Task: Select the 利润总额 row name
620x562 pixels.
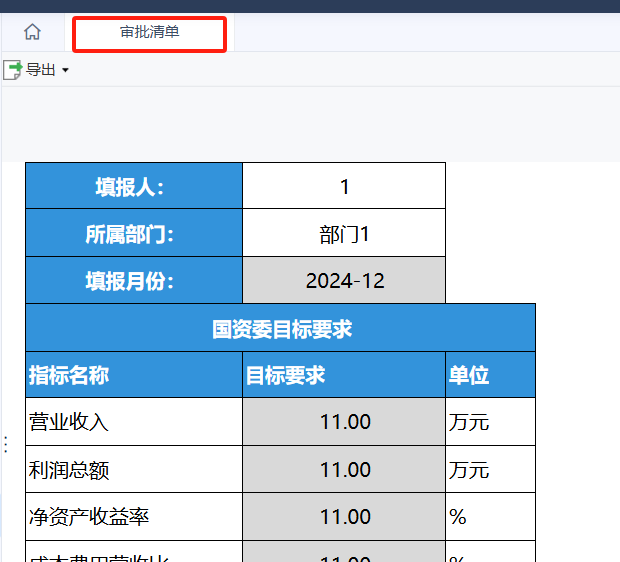Action: (134, 469)
